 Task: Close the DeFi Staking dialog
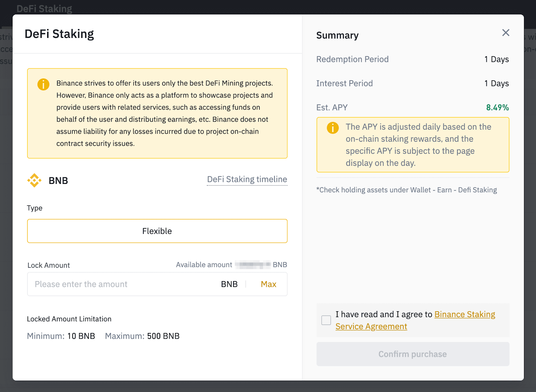506,32
